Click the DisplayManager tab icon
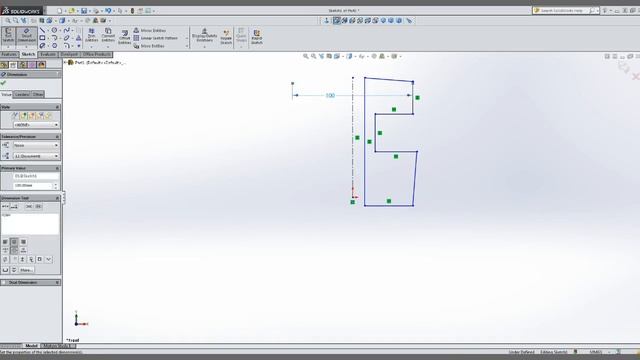The image size is (640, 360). click(x=41, y=64)
